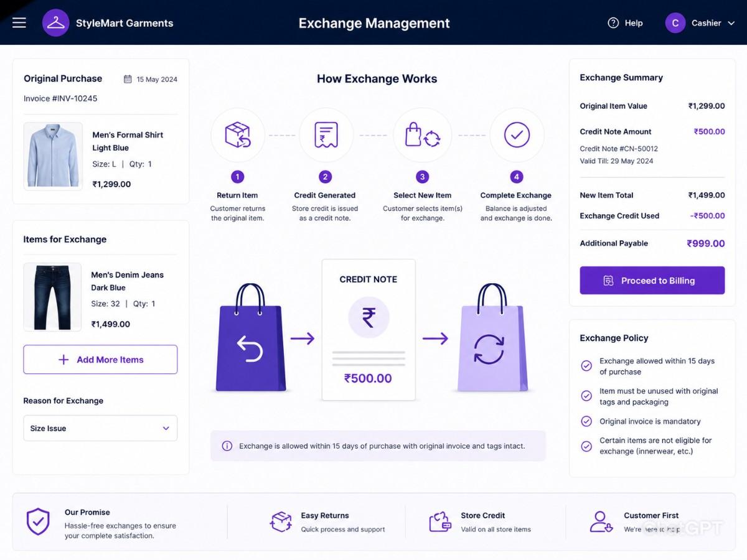Open Help from the header
747x560 pixels.
pyautogui.click(x=625, y=23)
